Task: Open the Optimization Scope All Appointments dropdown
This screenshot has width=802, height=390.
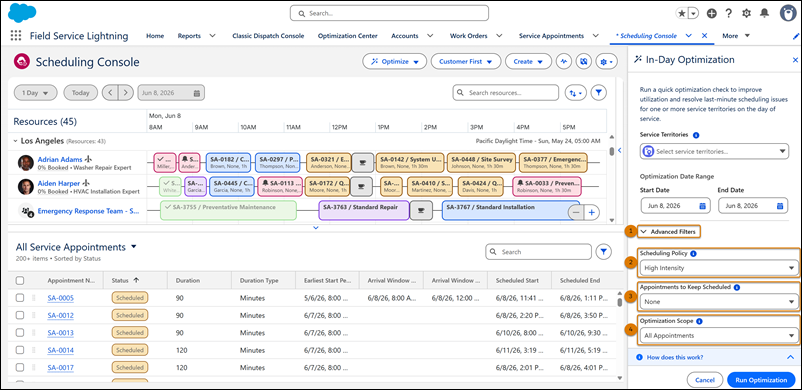Action: point(718,336)
